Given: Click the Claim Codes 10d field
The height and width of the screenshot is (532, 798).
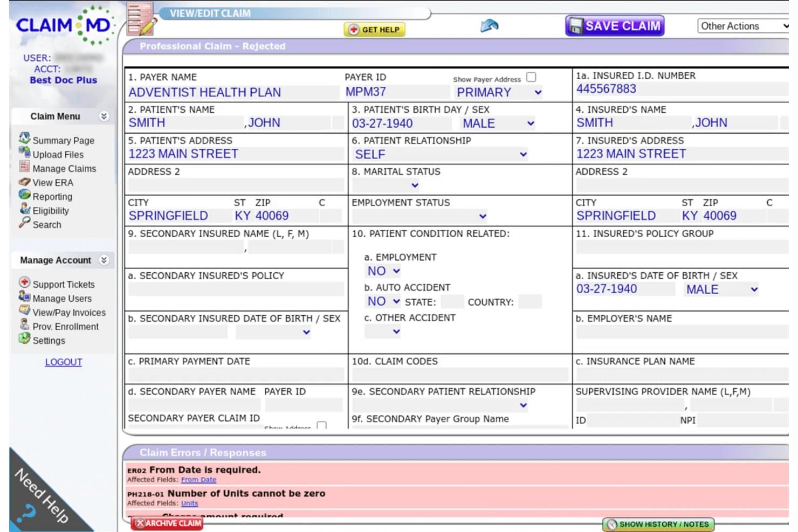Looking at the screenshot, I should 459,375.
